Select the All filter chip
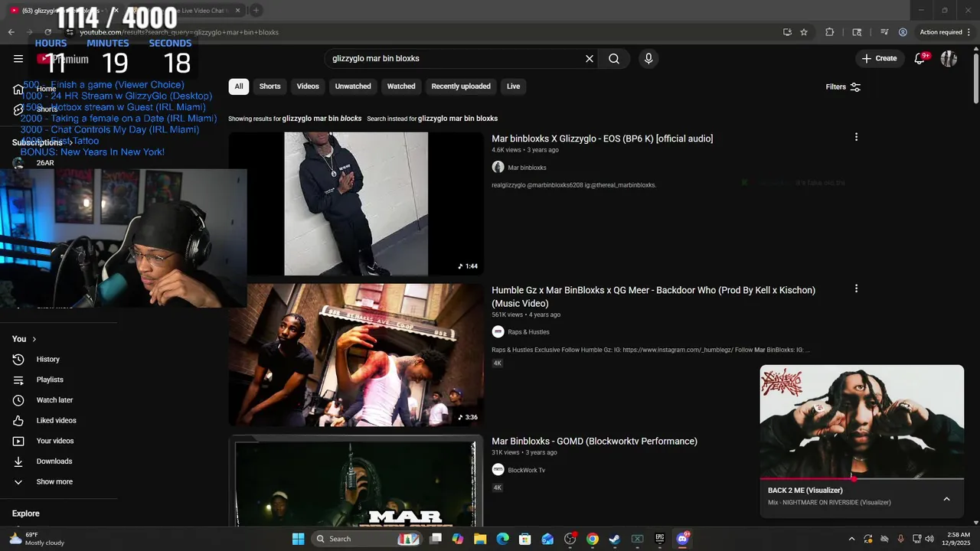 pyautogui.click(x=239, y=86)
